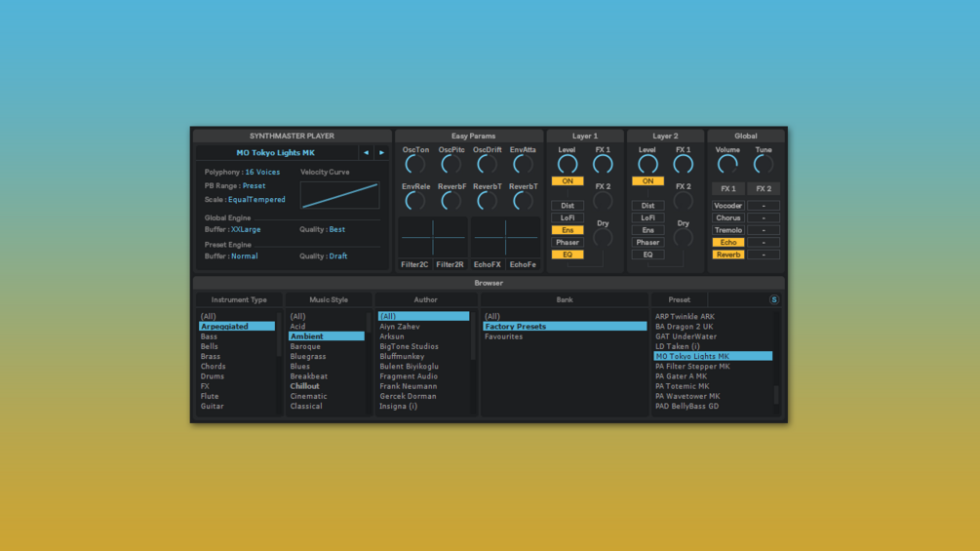Enable Layer 1 Dist effect

[568, 206]
